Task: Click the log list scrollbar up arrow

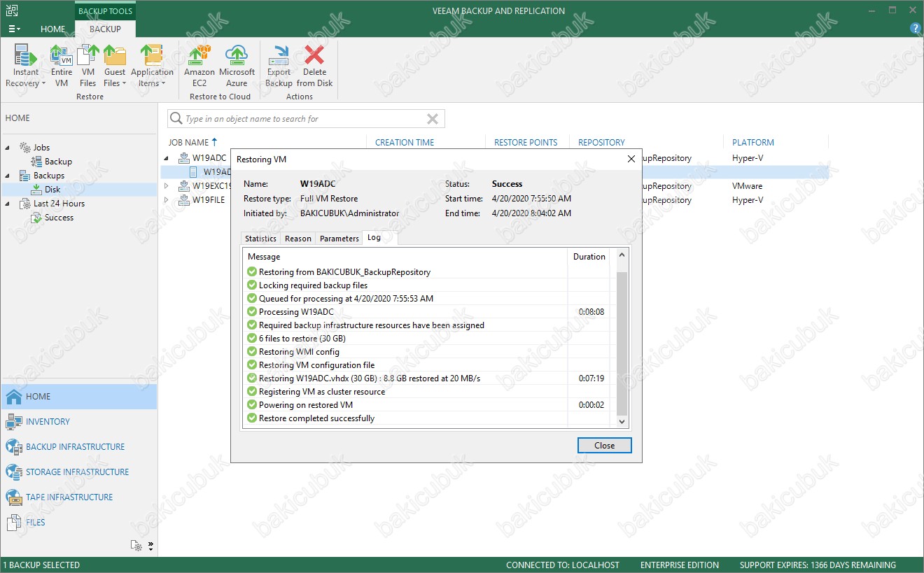Action: [622, 256]
